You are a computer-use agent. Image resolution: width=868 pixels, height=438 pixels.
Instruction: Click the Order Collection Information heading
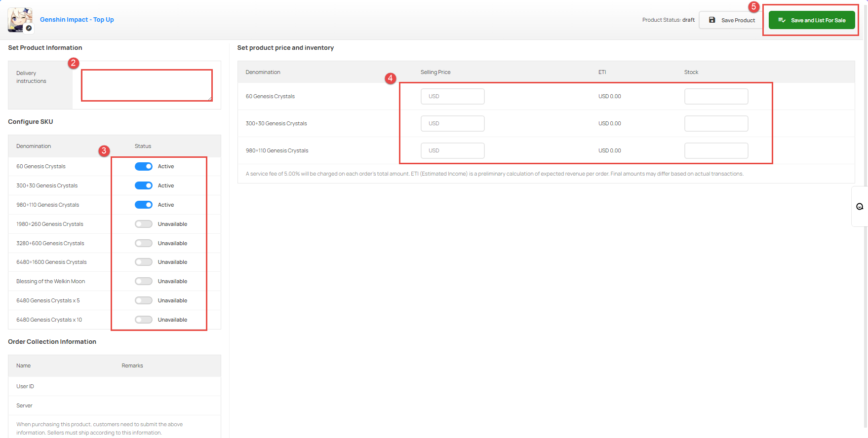click(x=52, y=341)
